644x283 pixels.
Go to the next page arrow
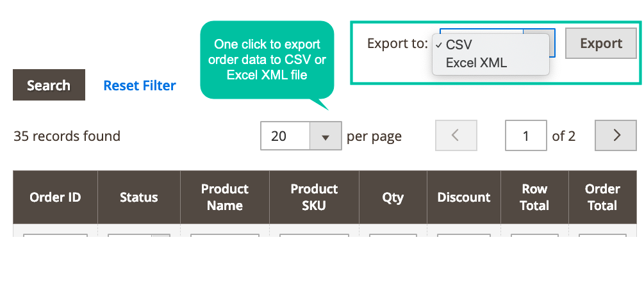tap(616, 135)
